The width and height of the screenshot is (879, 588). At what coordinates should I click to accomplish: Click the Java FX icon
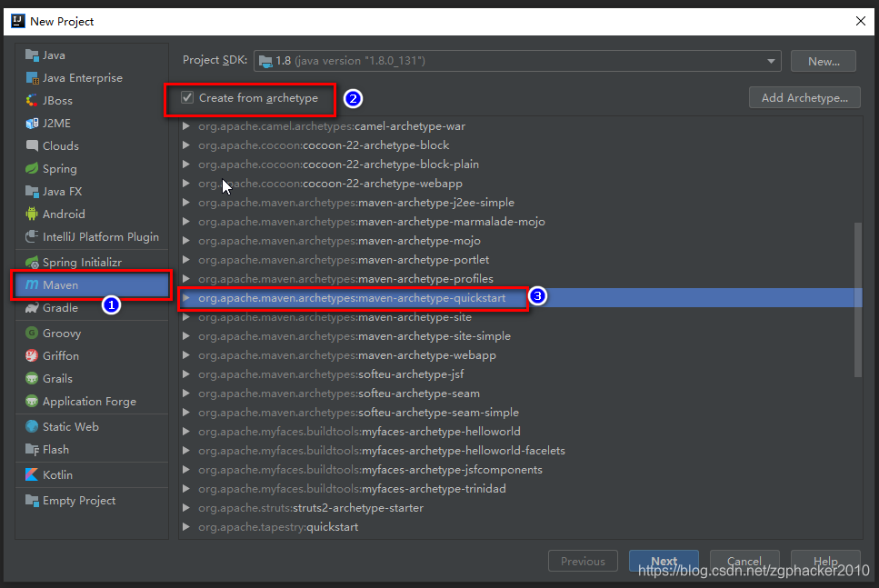tap(32, 191)
